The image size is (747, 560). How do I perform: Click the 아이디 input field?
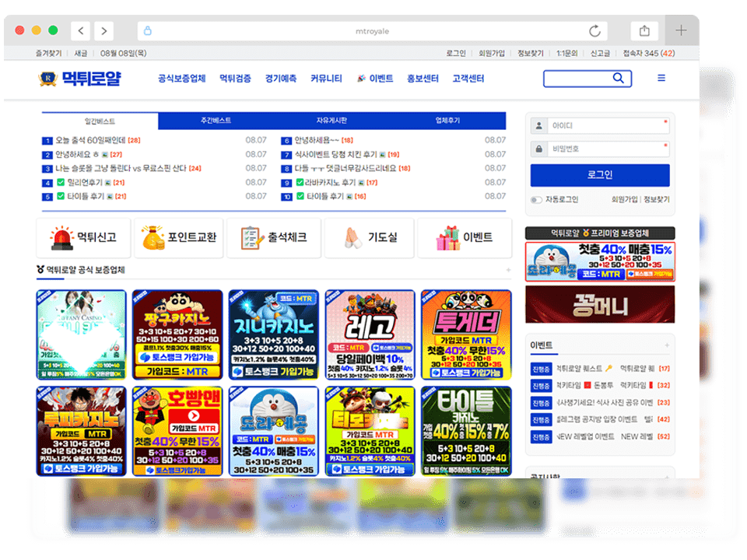point(608,126)
